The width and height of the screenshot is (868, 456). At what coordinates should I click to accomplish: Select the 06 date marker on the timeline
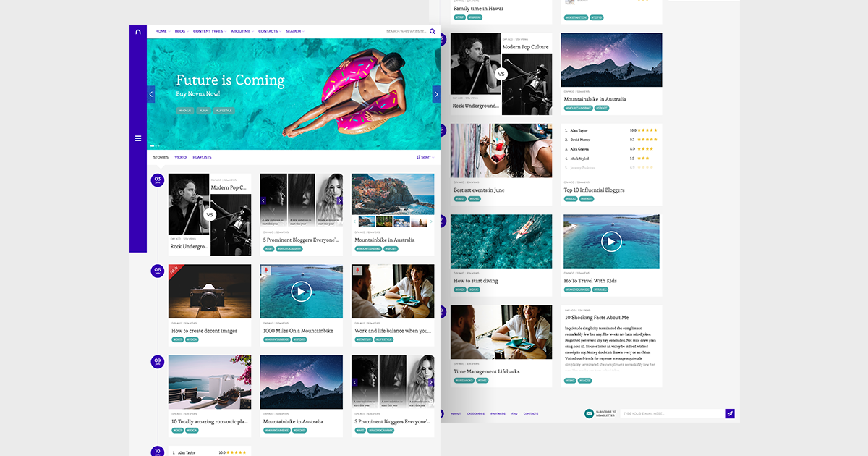click(158, 271)
